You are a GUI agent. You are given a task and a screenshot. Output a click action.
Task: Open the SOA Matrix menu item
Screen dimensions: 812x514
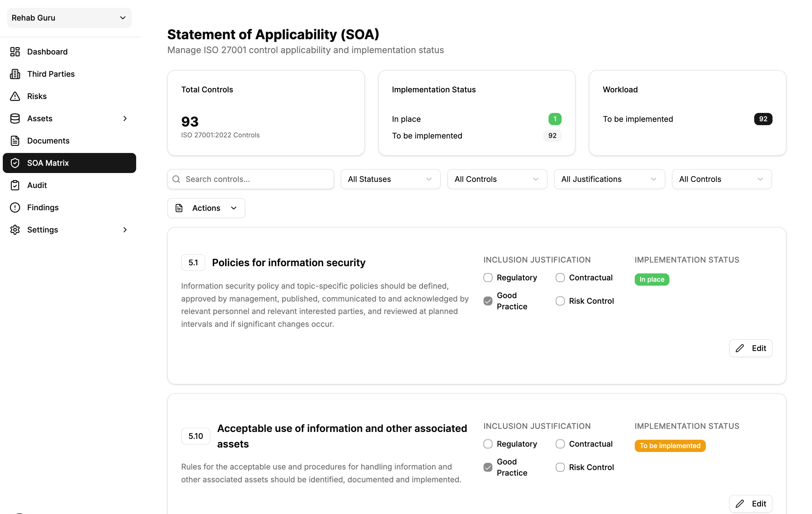coord(69,163)
